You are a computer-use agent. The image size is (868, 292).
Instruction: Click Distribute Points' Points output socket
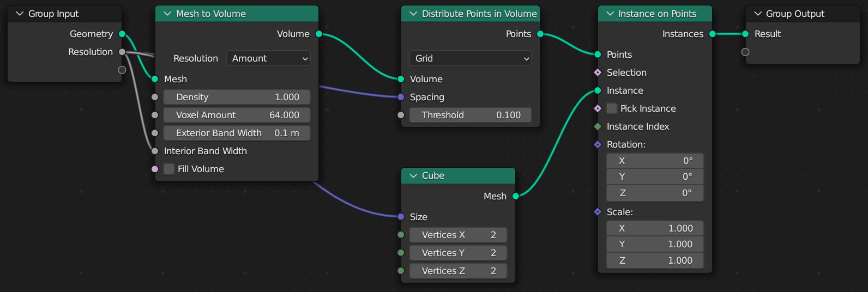pos(540,34)
